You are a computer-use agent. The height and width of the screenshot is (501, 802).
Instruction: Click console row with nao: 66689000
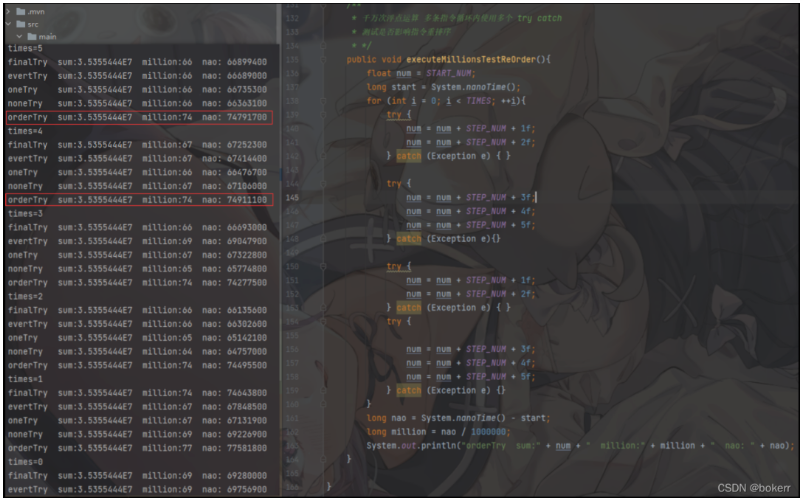(x=137, y=76)
